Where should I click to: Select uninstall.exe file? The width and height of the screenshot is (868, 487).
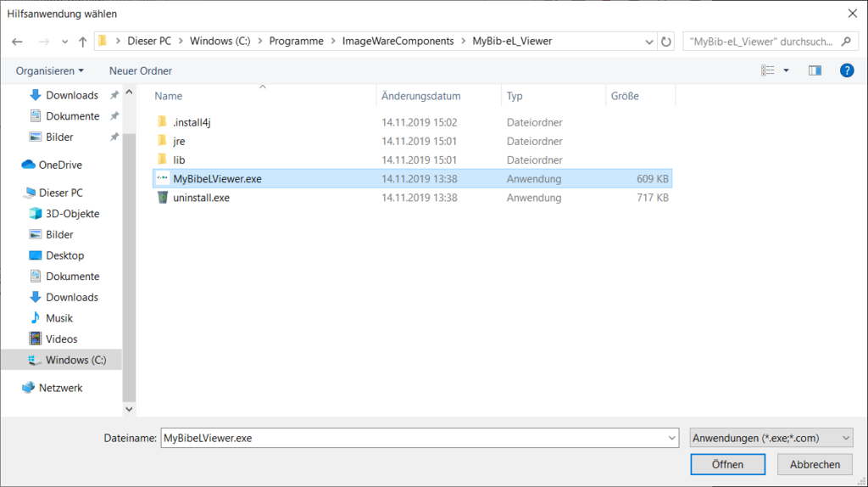point(413,198)
